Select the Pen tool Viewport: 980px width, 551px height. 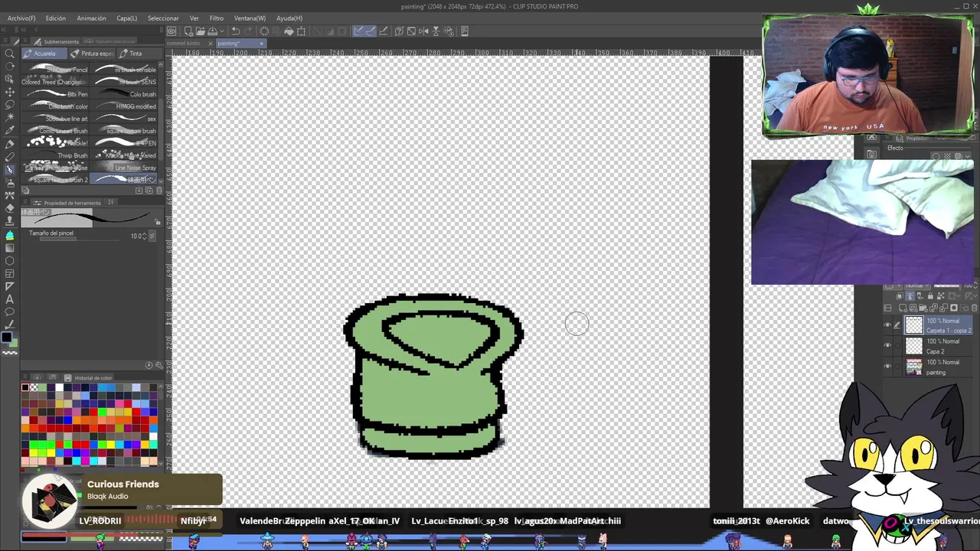point(10,144)
